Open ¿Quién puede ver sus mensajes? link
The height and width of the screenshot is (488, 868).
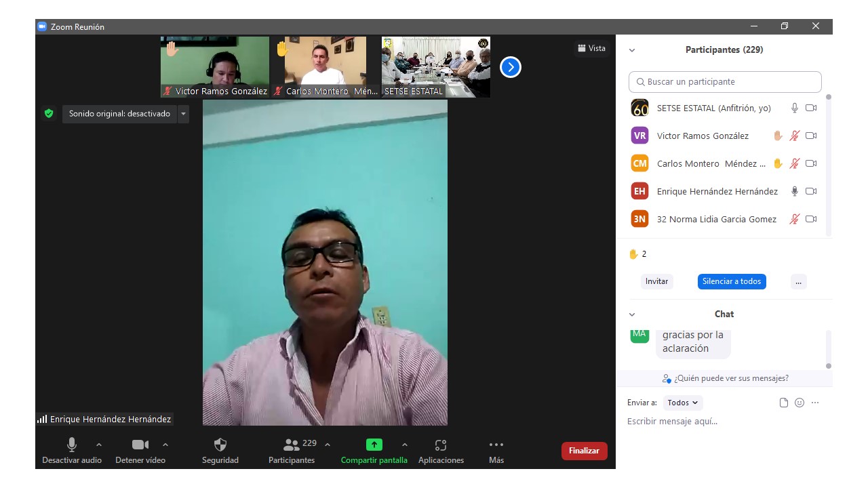pos(725,378)
